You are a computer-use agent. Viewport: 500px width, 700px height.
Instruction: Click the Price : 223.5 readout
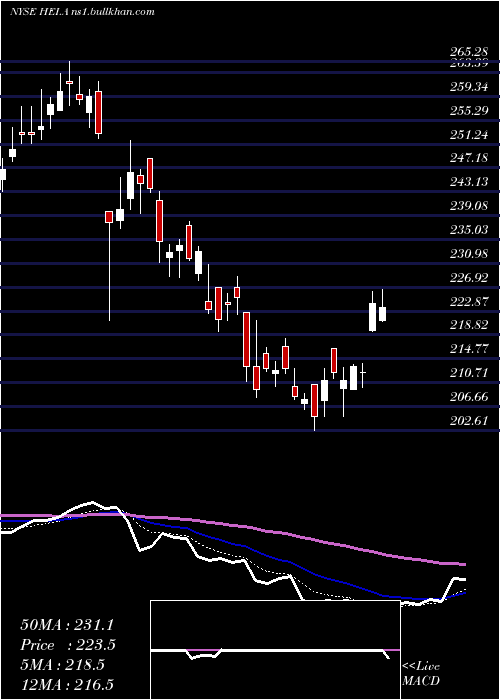click(x=68, y=645)
